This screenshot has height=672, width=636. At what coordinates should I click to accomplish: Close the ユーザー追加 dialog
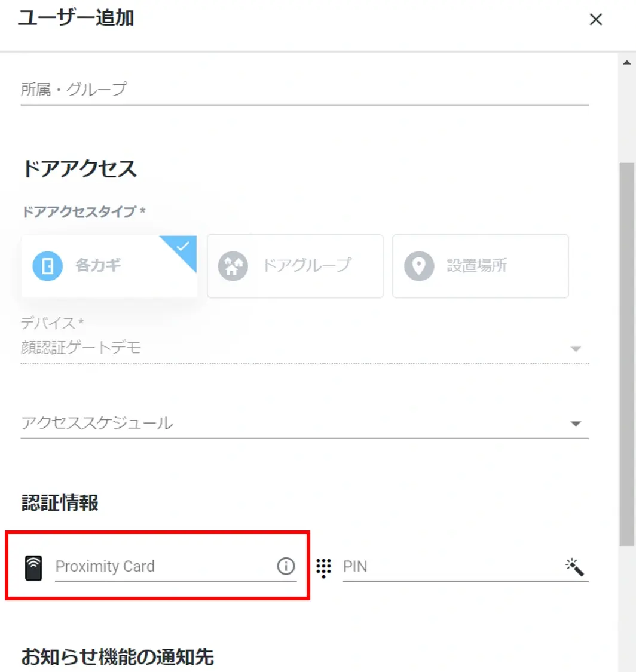click(596, 19)
